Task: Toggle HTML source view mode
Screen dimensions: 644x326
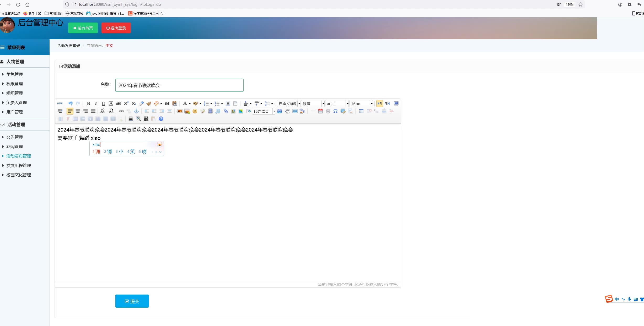Action: [x=60, y=104]
